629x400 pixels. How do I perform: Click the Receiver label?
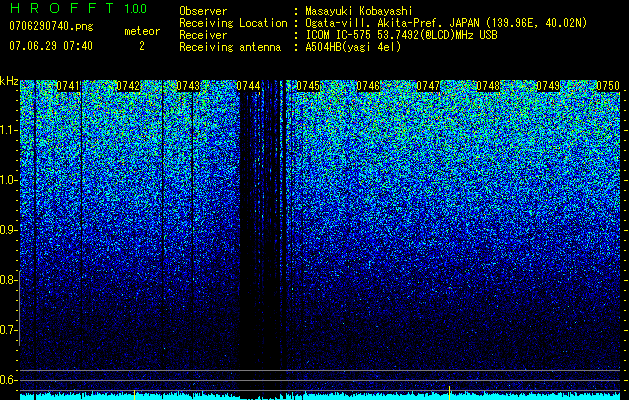tap(203, 35)
